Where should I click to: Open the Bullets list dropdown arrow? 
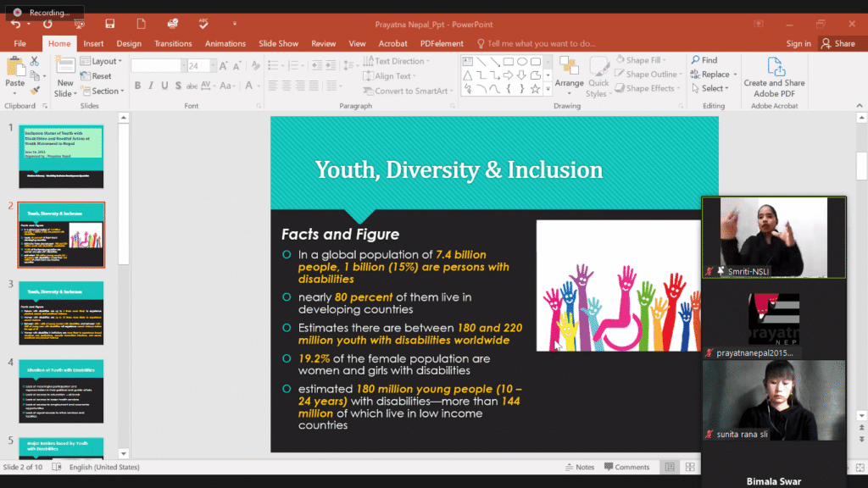click(282, 65)
